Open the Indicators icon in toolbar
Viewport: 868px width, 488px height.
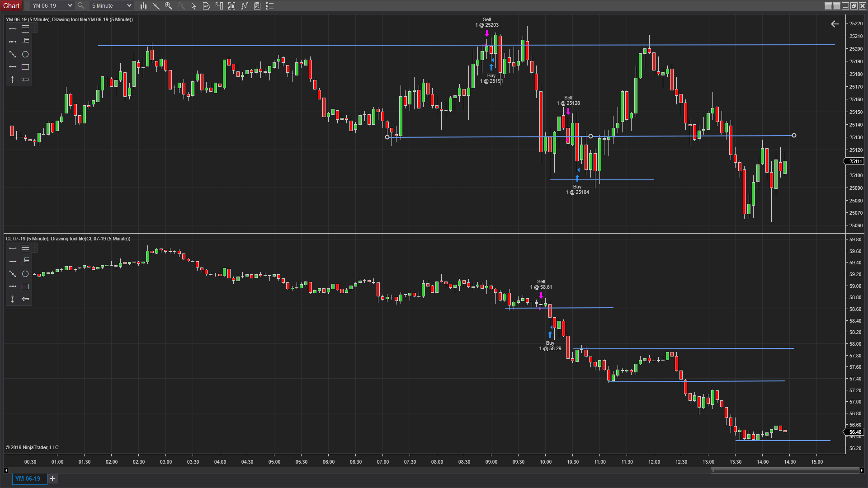pos(245,6)
